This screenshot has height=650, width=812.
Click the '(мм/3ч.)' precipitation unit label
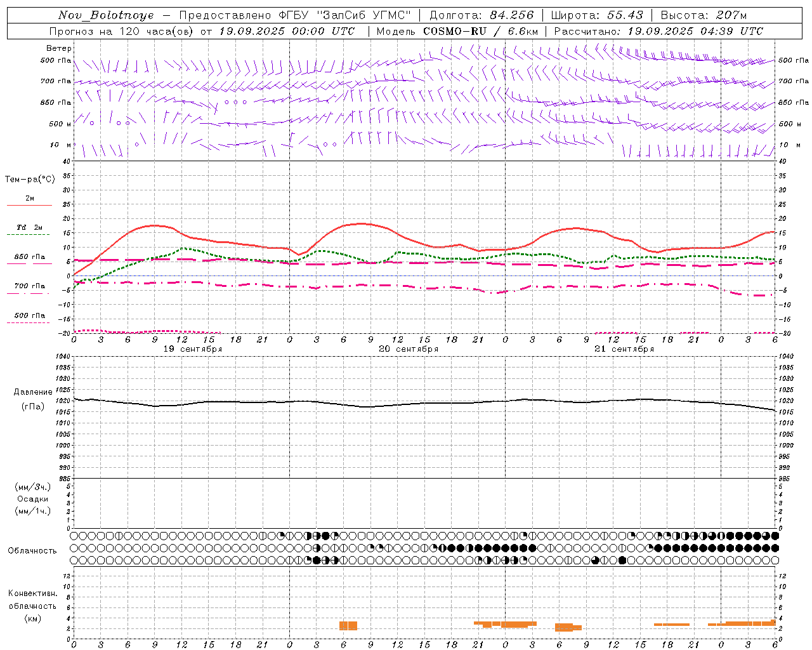click(32, 487)
